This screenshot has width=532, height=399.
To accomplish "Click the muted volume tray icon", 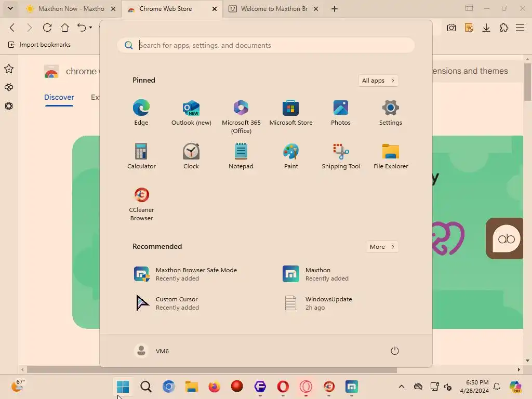I will [x=447, y=387].
